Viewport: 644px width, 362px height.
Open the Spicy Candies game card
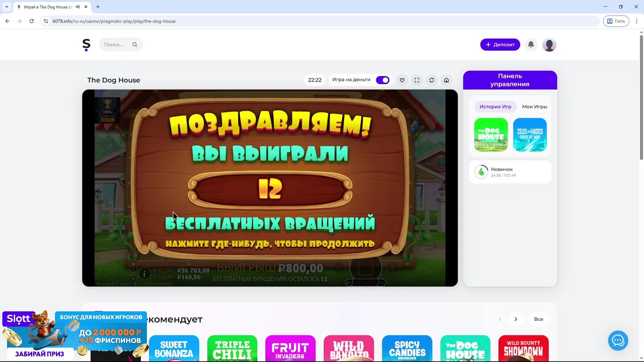[407, 348]
